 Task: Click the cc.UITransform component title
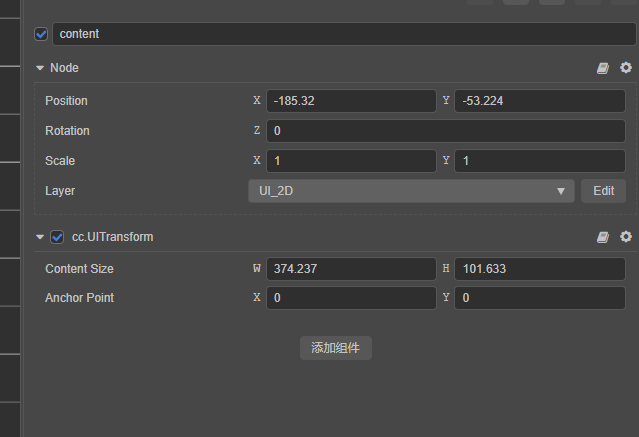112,237
